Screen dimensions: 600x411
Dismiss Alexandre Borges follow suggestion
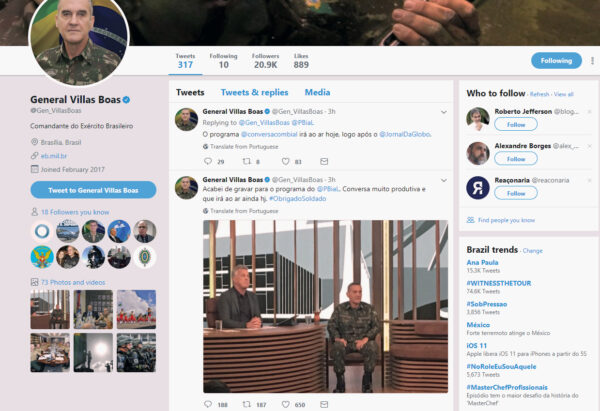coord(589,146)
